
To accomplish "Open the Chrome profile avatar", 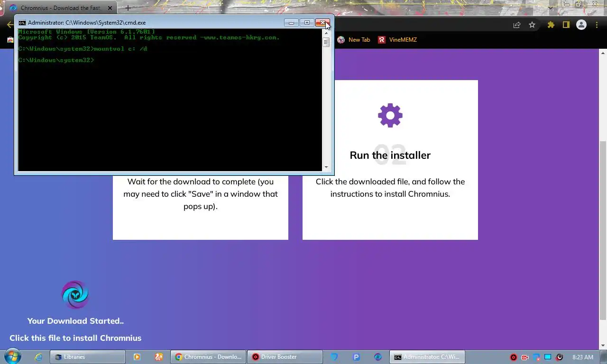I will (581, 25).
